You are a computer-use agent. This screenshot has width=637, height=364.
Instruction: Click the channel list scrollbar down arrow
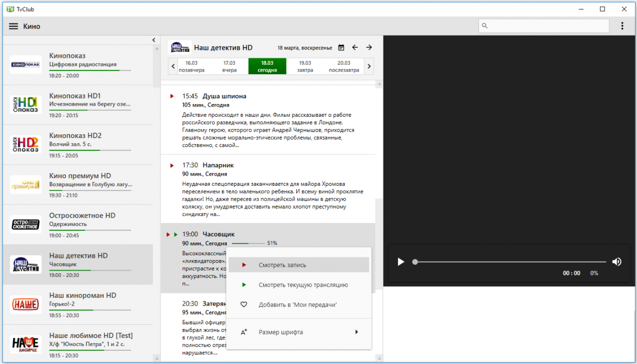(157, 359)
